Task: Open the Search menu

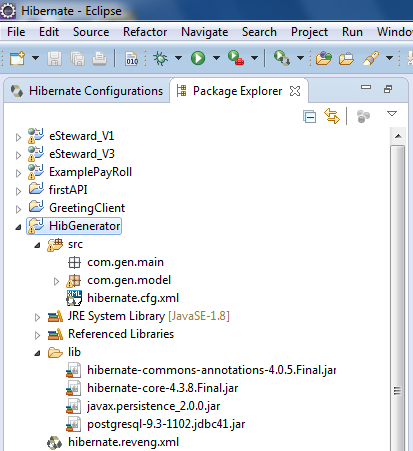Action: point(259,32)
